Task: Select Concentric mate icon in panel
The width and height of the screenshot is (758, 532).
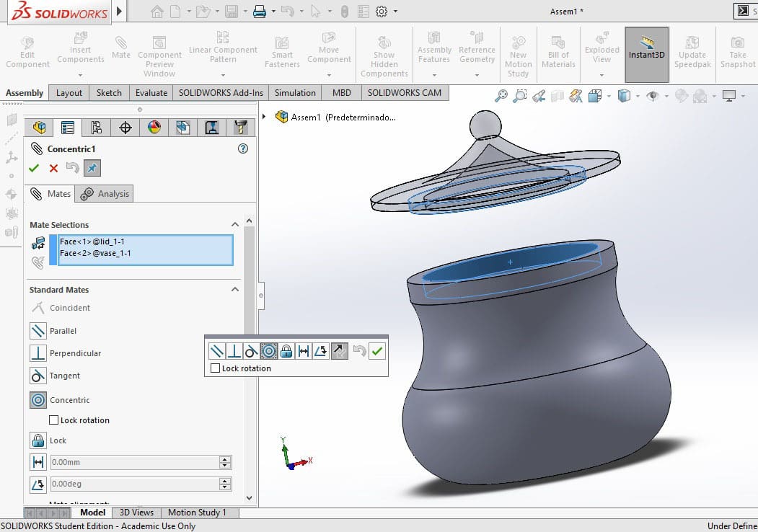Action: tap(38, 400)
